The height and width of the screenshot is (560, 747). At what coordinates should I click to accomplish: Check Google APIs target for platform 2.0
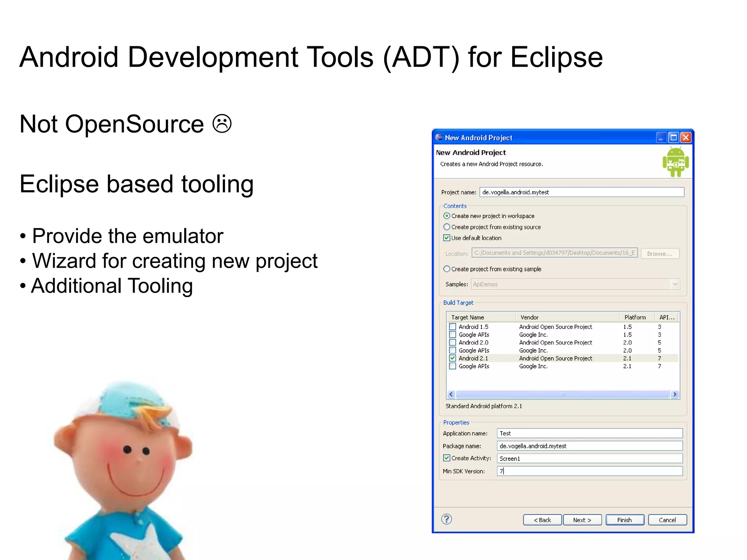pyautogui.click(x=452, y=350)
